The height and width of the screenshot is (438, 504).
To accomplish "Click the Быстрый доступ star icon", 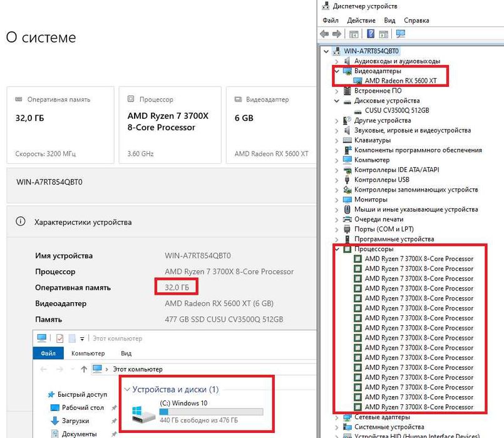I will click(51, 394).
